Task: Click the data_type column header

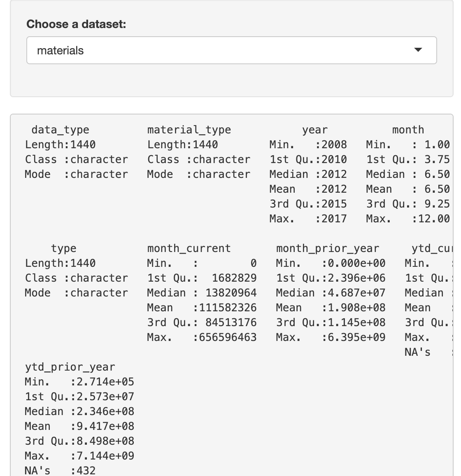Action: click(x=61, y=130)
